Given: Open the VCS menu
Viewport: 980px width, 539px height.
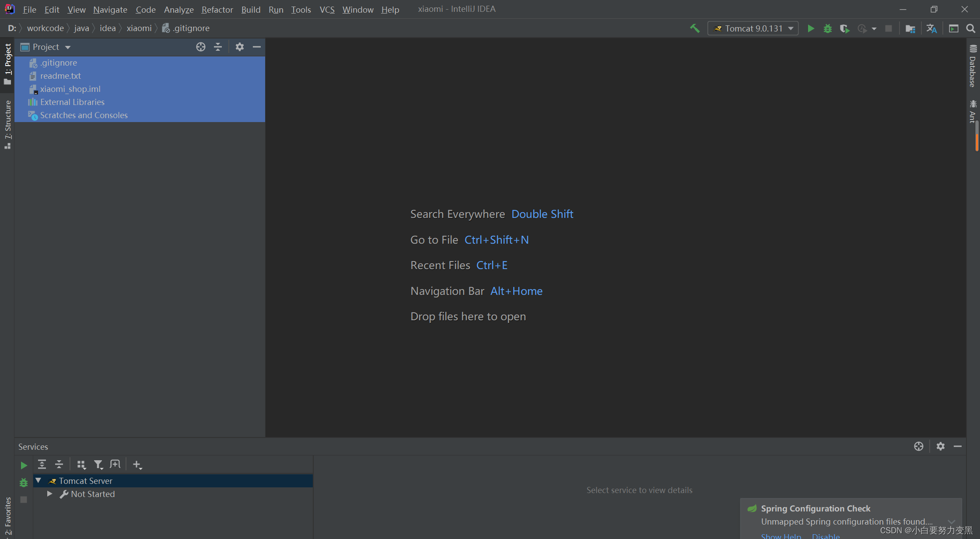Looking at the screenshot, I should 327,9.
